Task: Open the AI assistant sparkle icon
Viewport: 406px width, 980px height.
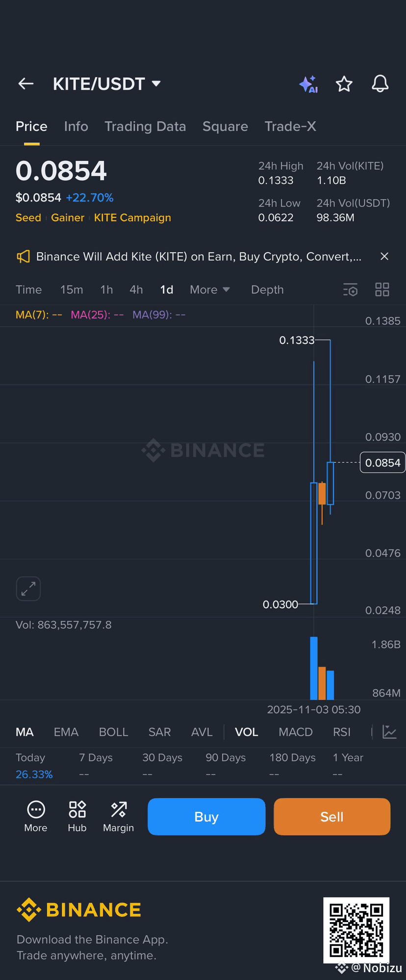Action: click(x=308, y=84)
